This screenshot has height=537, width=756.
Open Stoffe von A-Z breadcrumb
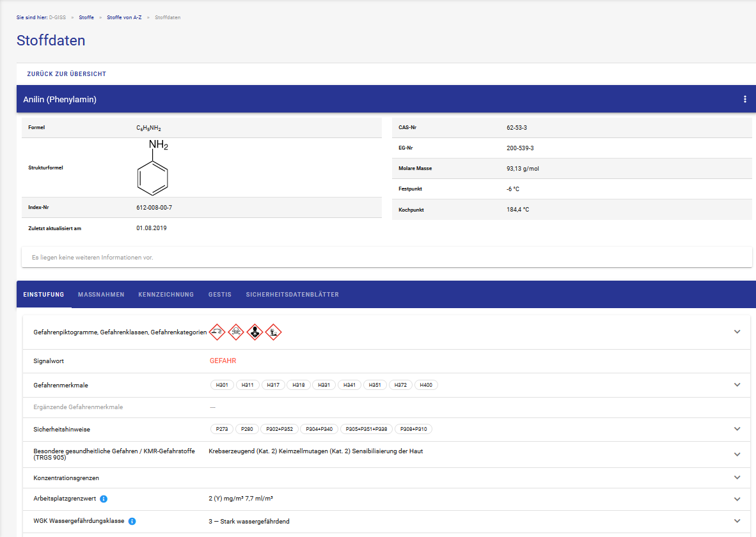coord(124,17)
